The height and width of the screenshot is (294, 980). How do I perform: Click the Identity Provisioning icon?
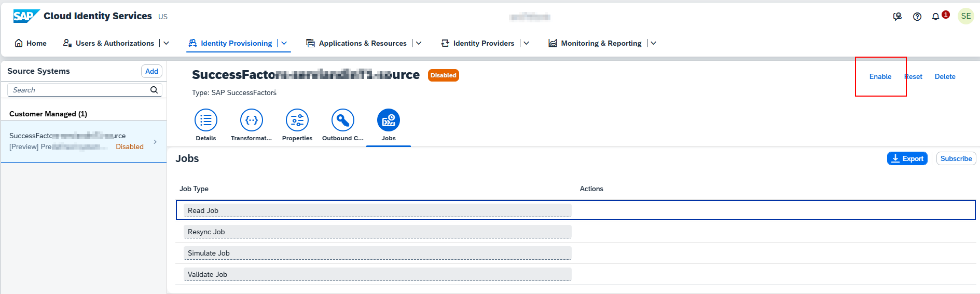[x=192, y=43]
